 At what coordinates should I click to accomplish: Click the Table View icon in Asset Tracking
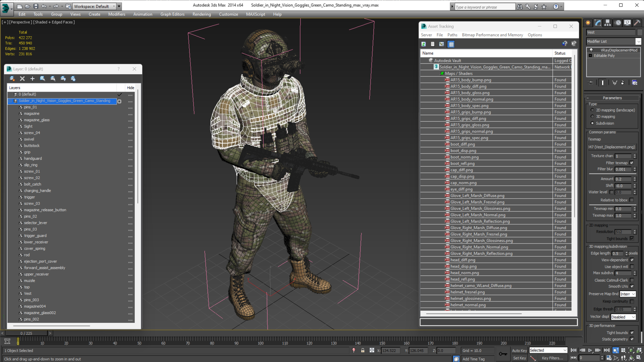(x=451, y=44)
